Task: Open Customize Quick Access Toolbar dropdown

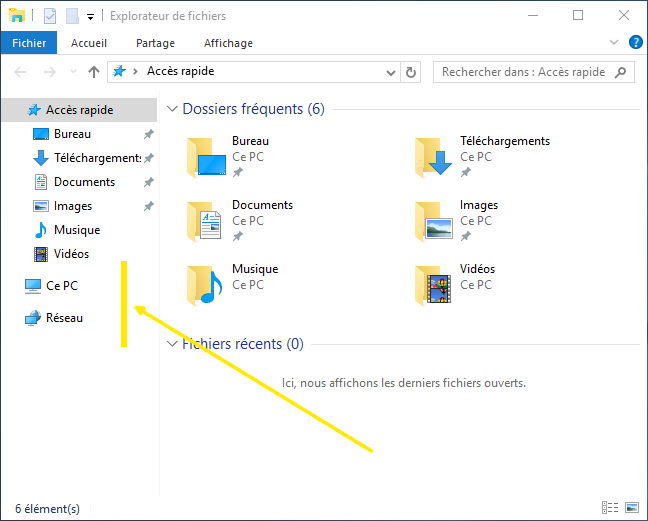Action: pos(91,17)
